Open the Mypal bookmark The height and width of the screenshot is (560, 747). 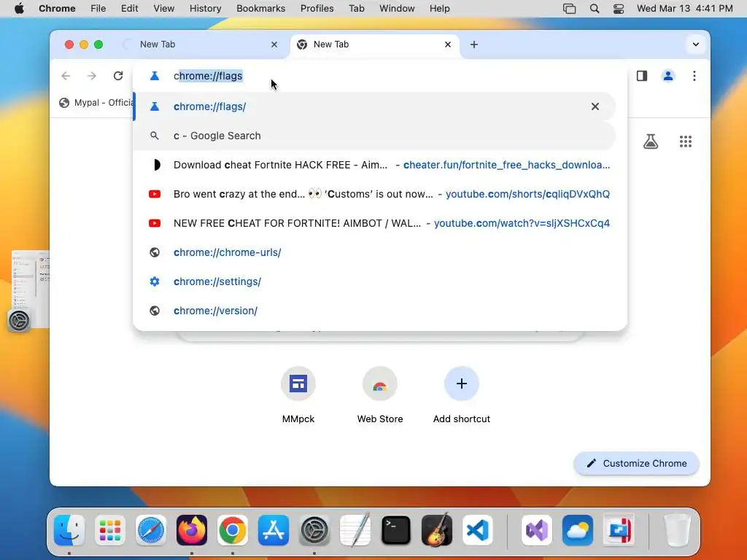[x=97, y=103]
